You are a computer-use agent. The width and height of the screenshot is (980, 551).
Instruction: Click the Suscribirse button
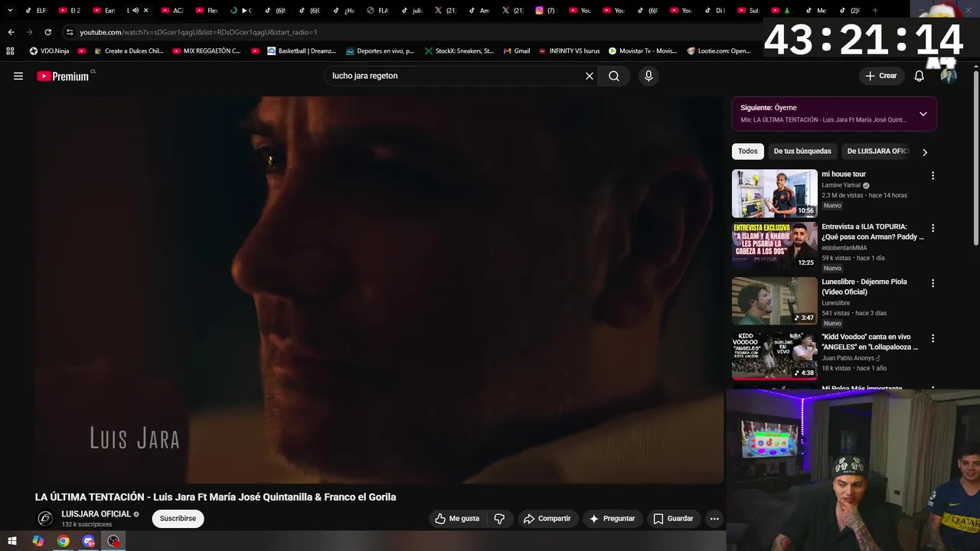point(178,519)
